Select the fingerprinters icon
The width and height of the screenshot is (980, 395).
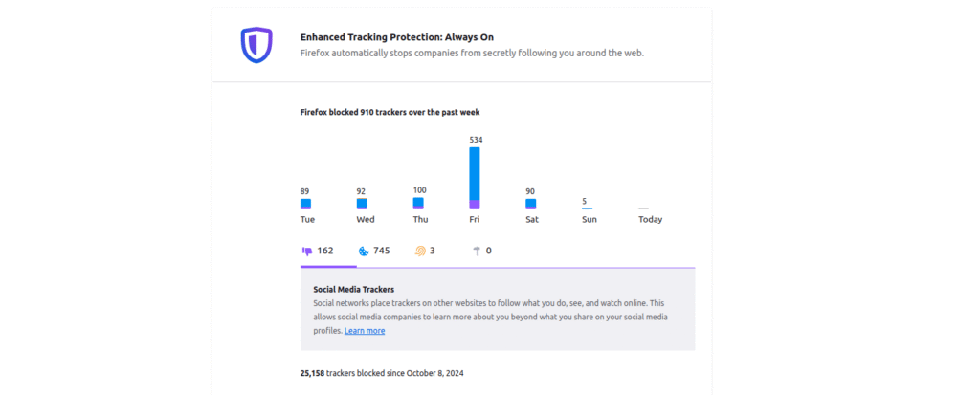coord(420,251)
